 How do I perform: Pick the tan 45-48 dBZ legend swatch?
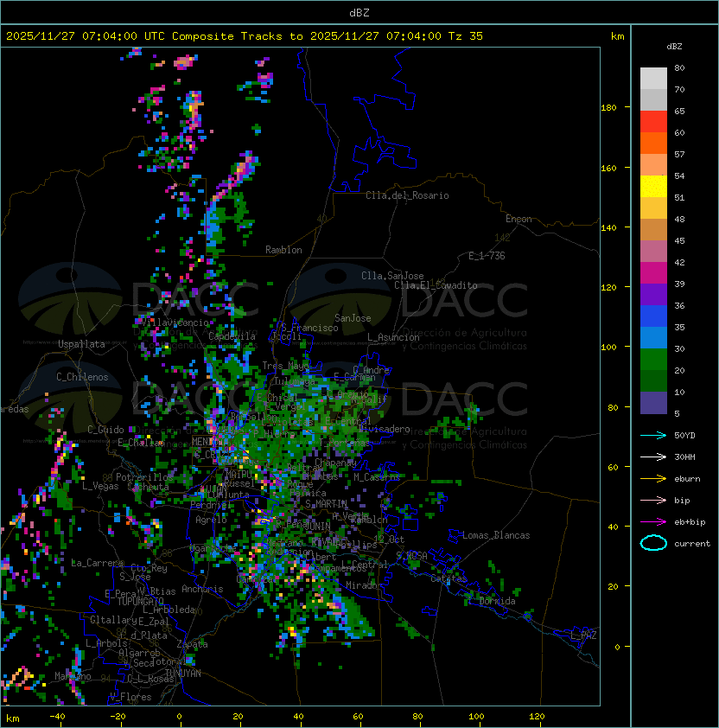pyautogui.click(x=653, y=230)
